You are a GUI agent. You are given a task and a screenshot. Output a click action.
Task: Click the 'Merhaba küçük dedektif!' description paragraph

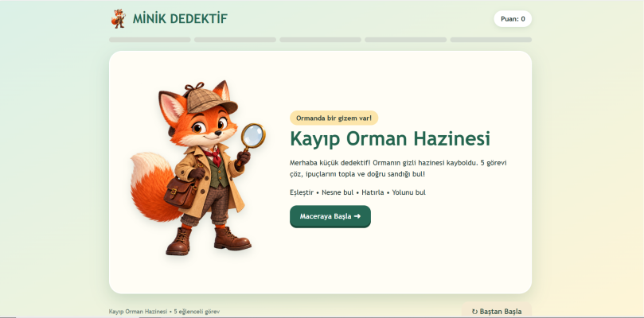(398, 169)
